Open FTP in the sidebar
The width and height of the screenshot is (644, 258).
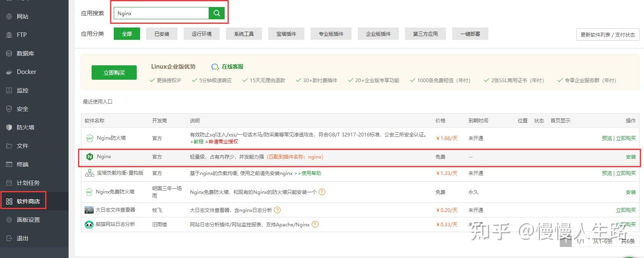22,35
